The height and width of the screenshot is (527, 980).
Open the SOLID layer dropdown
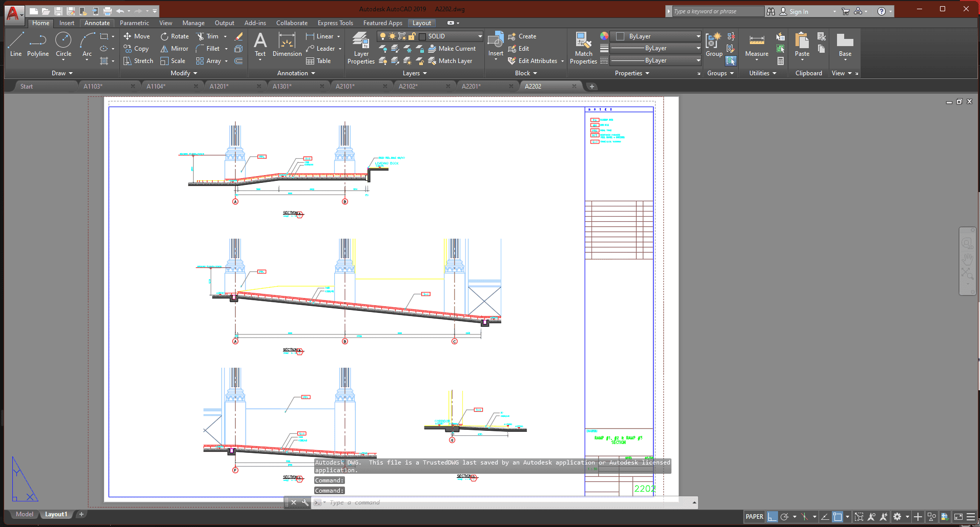(480, 36)
